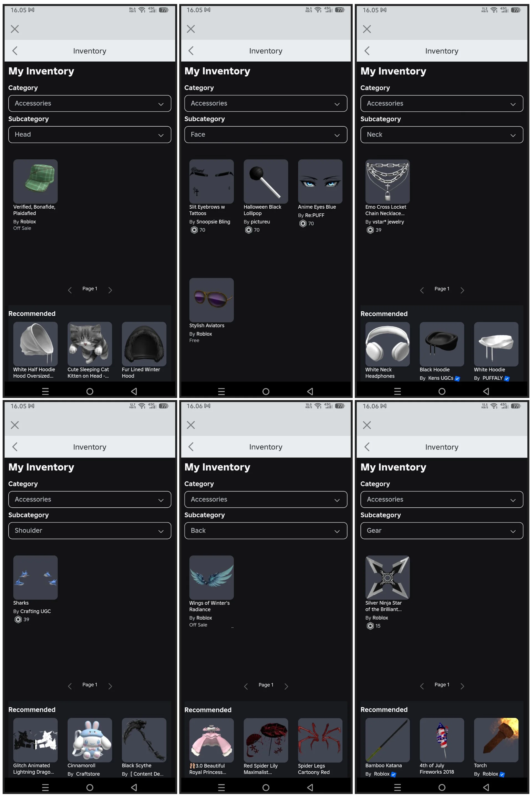
Task: Expand the Head subcategory dropdown
Action: coord(89,135)
